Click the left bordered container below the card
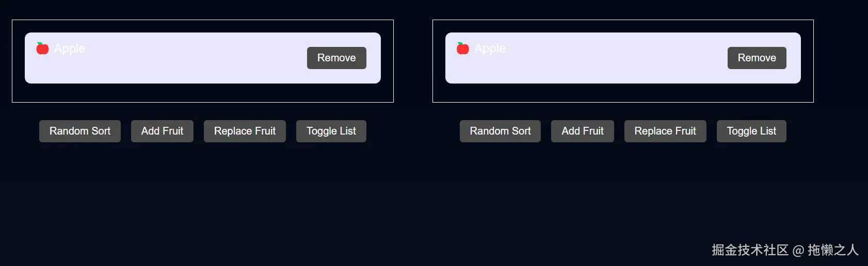 click(x=202, y=93)
